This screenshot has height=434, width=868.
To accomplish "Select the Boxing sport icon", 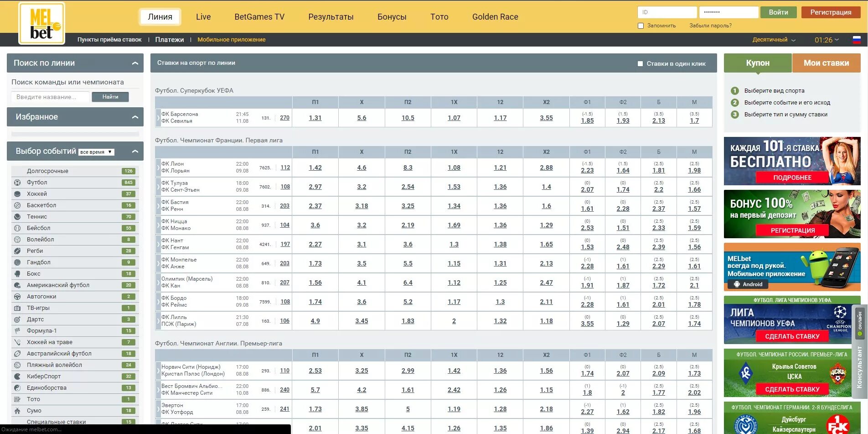I will (17, 274).
